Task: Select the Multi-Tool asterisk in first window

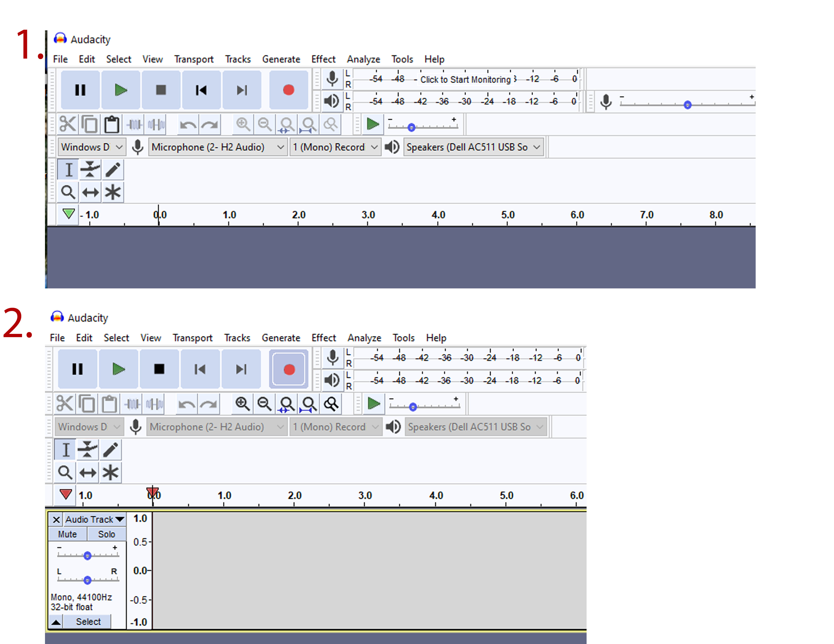Action: (113, 192)
